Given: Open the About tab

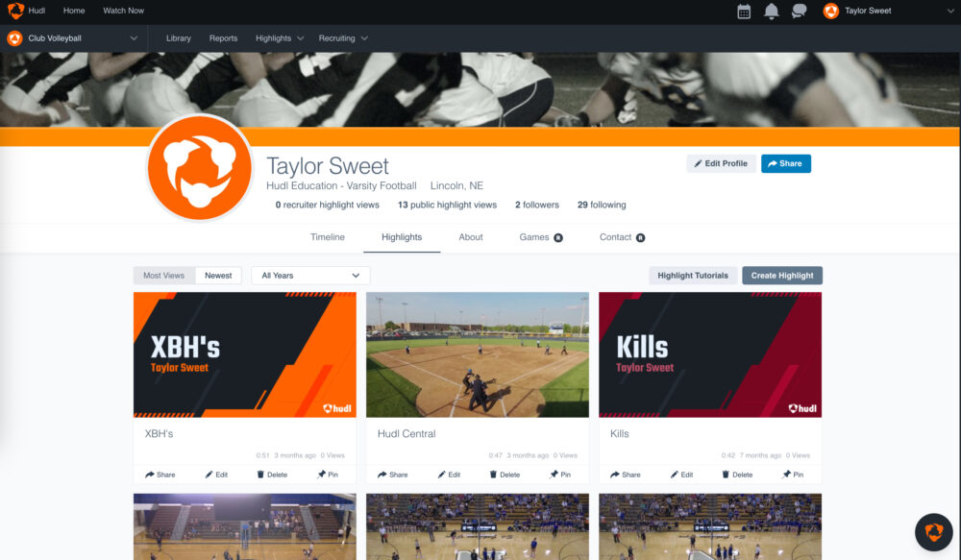Looking at the screenshot, I should pyautogui.click(x=471, y=237).
